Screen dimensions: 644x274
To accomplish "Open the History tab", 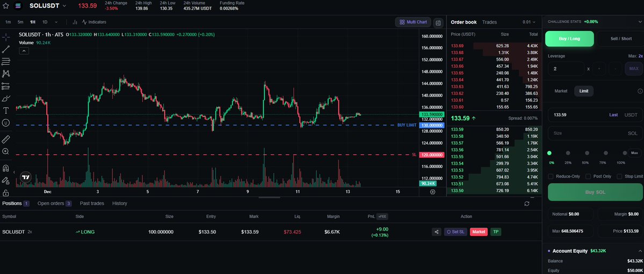I will pos(120,203).
